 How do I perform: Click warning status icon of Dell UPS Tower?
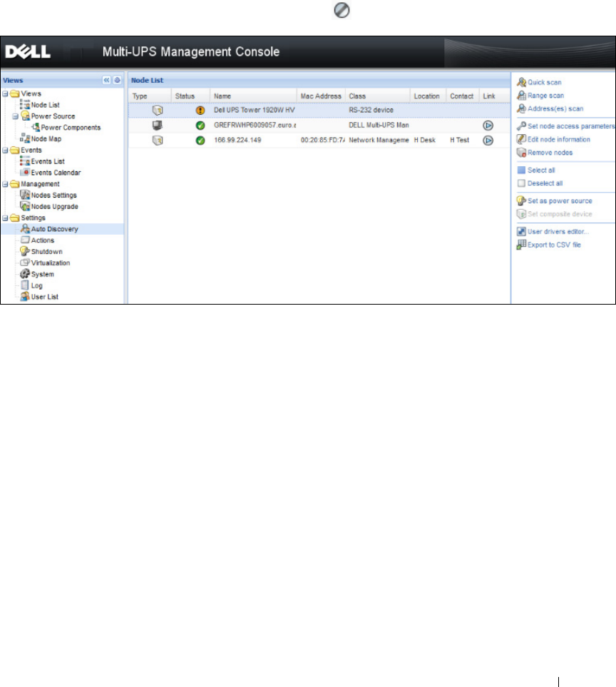tap(200, 111)
